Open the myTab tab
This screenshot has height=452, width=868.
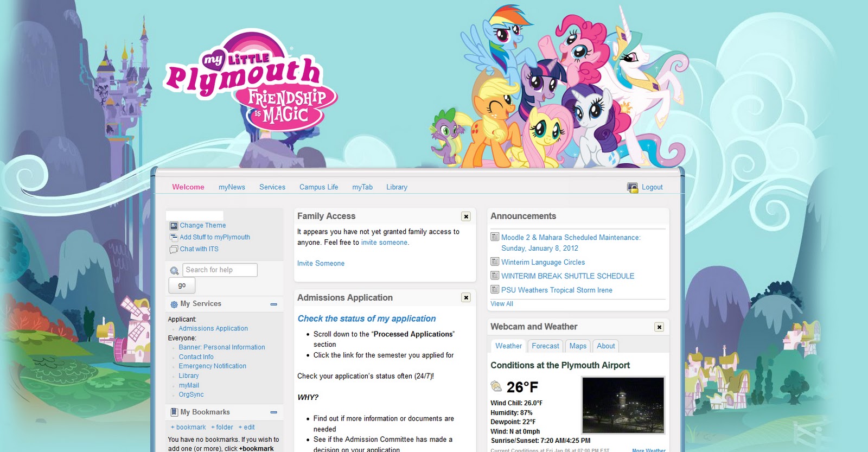[362, 187]
